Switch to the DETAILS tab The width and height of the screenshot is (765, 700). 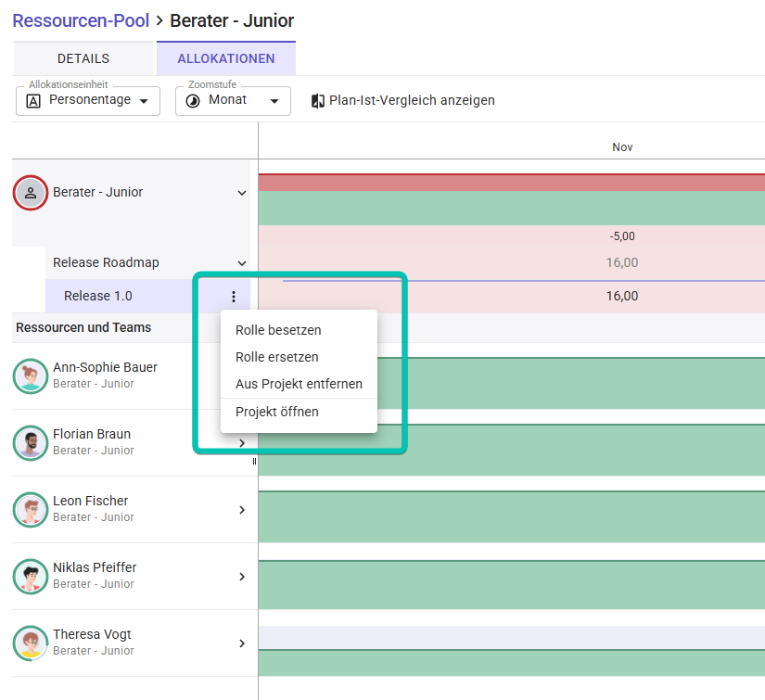pyautogui.click(x=83, y=58)
